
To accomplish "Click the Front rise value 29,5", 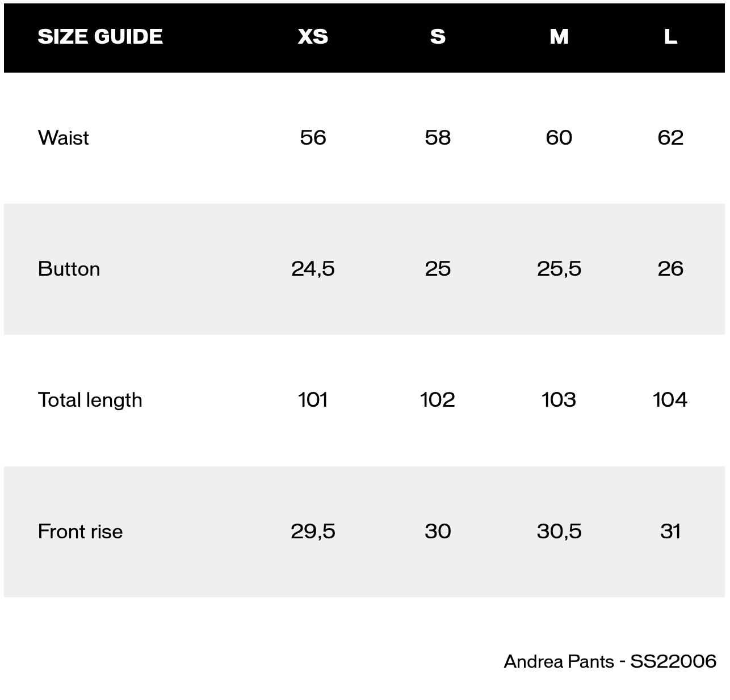I will (x=313, y=532).
